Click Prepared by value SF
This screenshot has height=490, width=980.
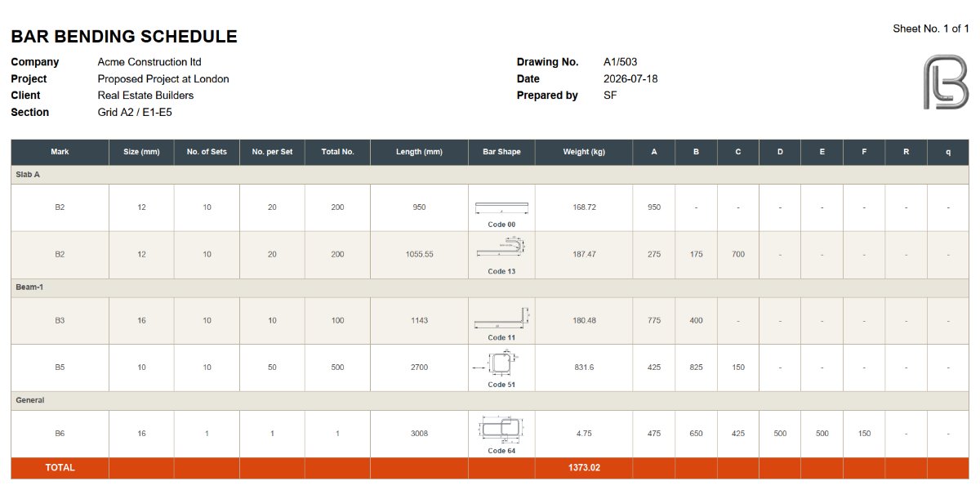point(610,96)
